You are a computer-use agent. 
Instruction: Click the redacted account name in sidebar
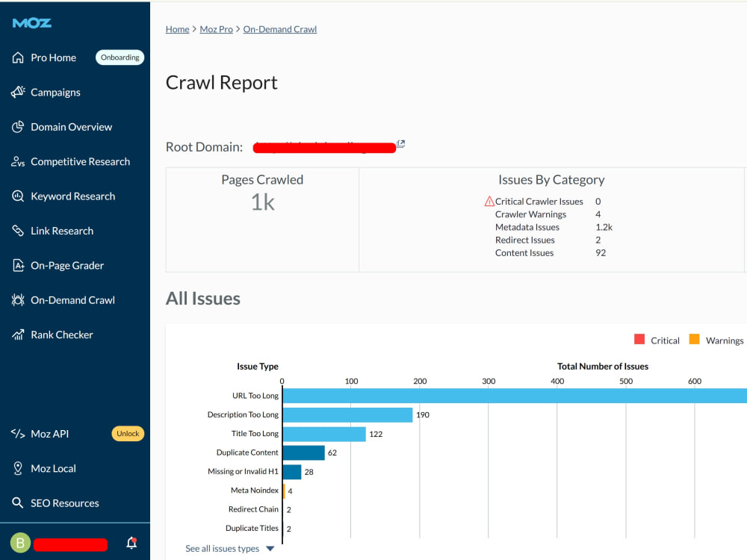point(70,545)
